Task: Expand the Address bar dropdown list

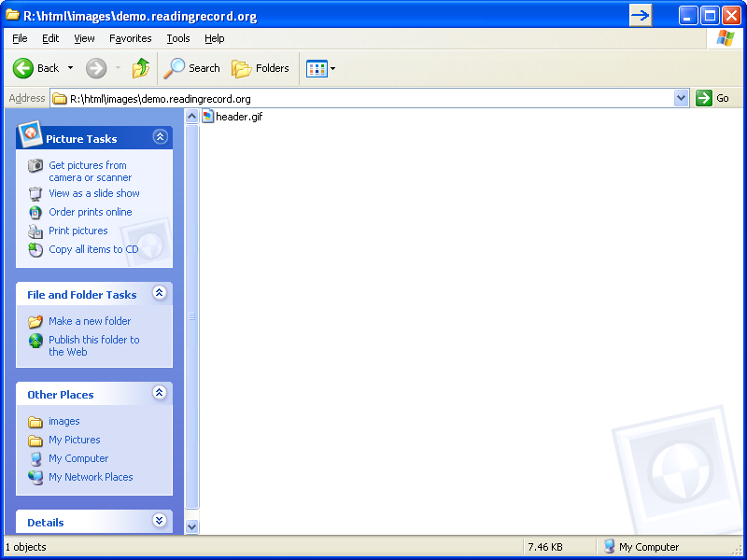Action: [682, 99]
